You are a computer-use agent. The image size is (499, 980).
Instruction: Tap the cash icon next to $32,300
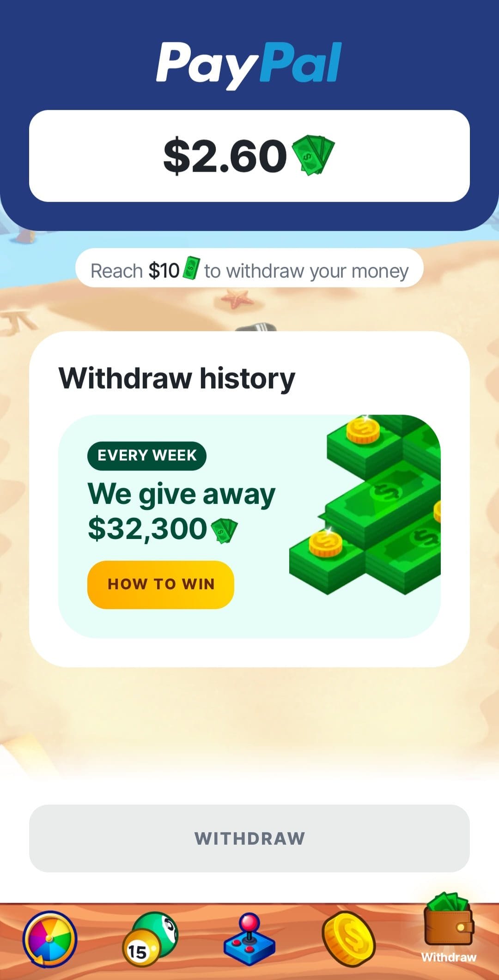[x=224, y=531]
